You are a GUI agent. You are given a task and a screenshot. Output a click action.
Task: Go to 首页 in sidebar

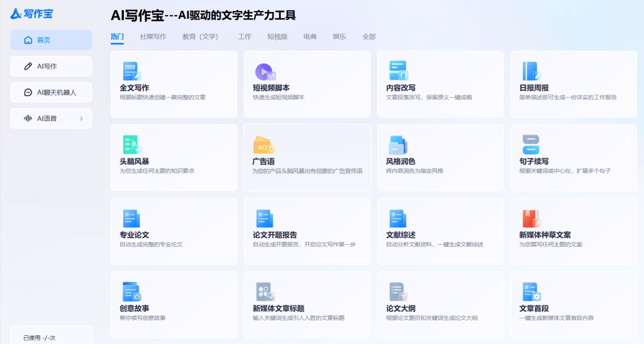tap(51, 40)
